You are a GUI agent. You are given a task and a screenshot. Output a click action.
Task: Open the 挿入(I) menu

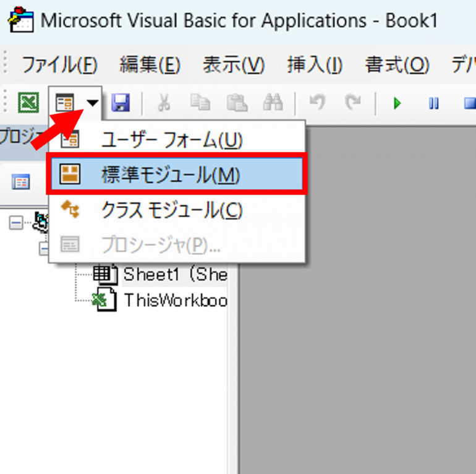coord(315,65)
